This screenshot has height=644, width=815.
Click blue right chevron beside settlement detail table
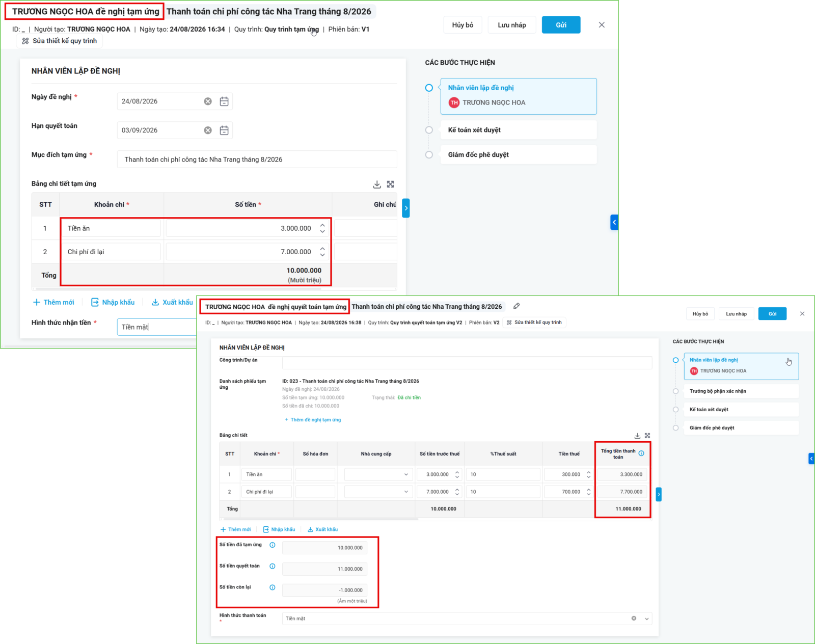coord(659,494)
